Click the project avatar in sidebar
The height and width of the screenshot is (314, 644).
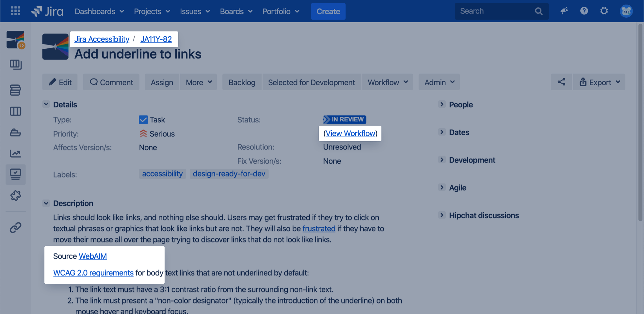pyautogui.click(x=15, y=40)
